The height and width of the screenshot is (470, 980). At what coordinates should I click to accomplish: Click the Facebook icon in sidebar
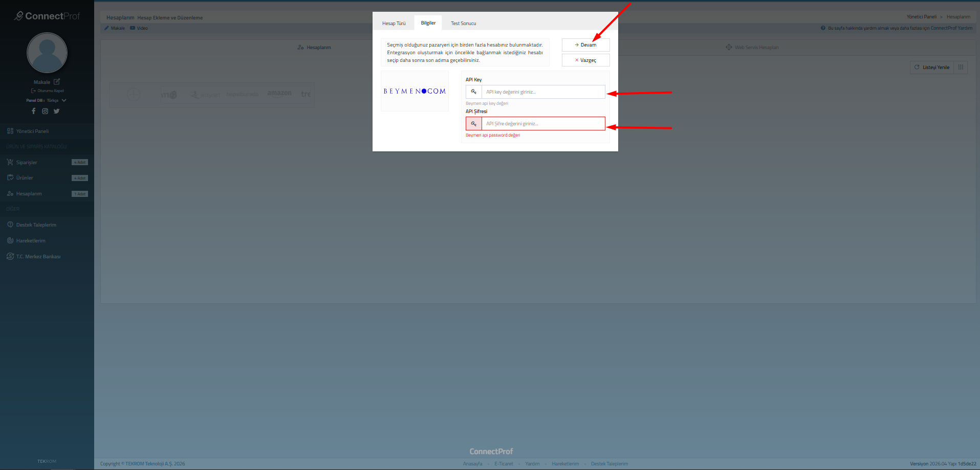click(x=34, y=111)
